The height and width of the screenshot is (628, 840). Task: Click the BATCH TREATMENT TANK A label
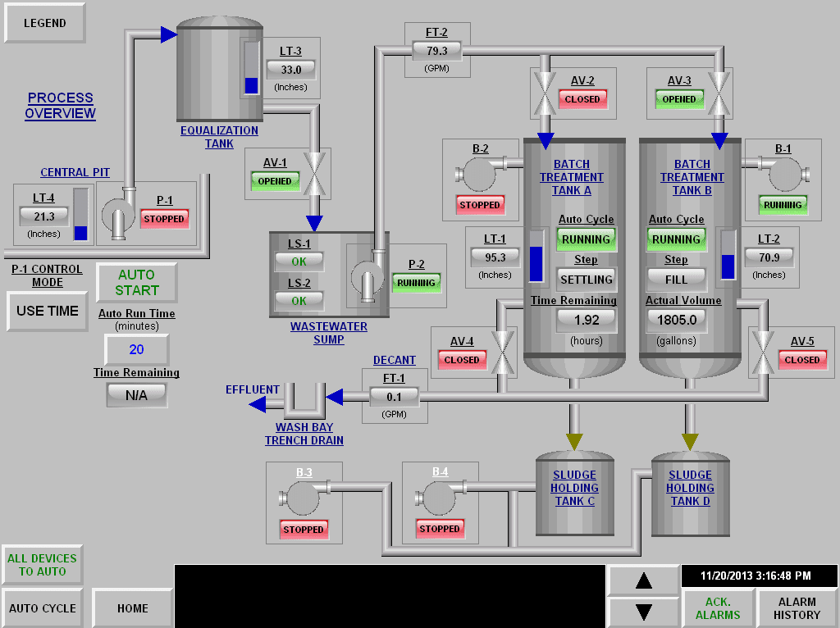click(x=572, y=177)
